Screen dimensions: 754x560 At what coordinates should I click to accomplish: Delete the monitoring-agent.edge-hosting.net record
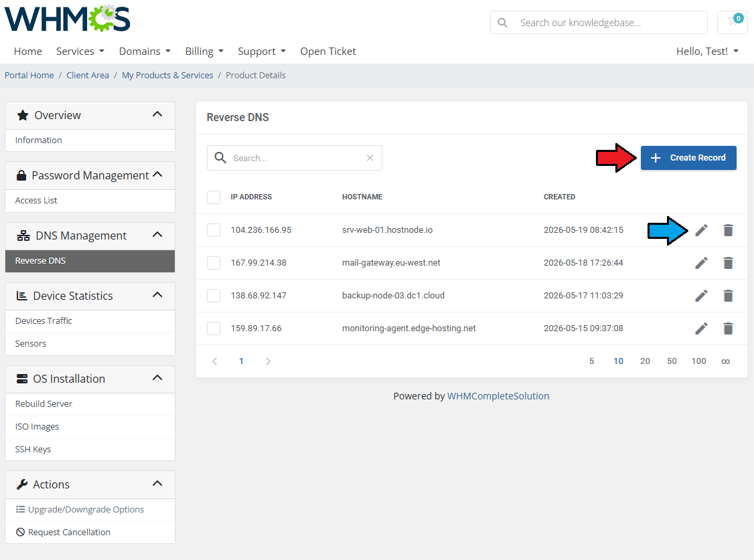728,329
